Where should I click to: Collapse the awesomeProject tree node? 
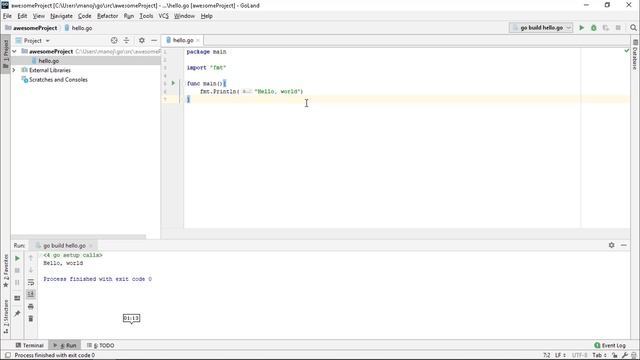tap(14, 51)
